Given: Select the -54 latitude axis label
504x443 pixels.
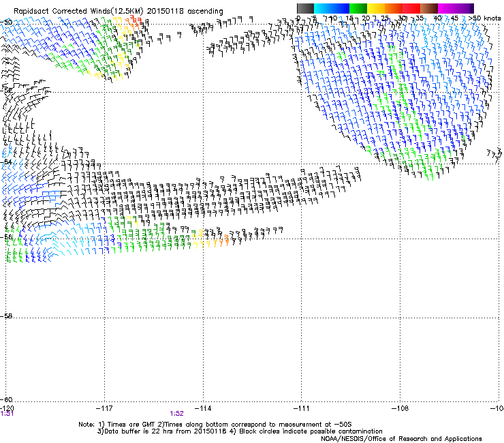Looking at the screenshot, I should coord(6,162).
